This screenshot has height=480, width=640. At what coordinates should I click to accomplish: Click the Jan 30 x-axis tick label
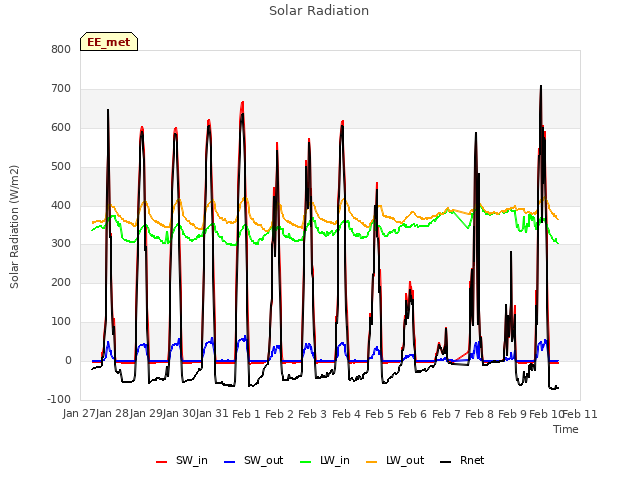pyautogui.click(x=179, y=414)
